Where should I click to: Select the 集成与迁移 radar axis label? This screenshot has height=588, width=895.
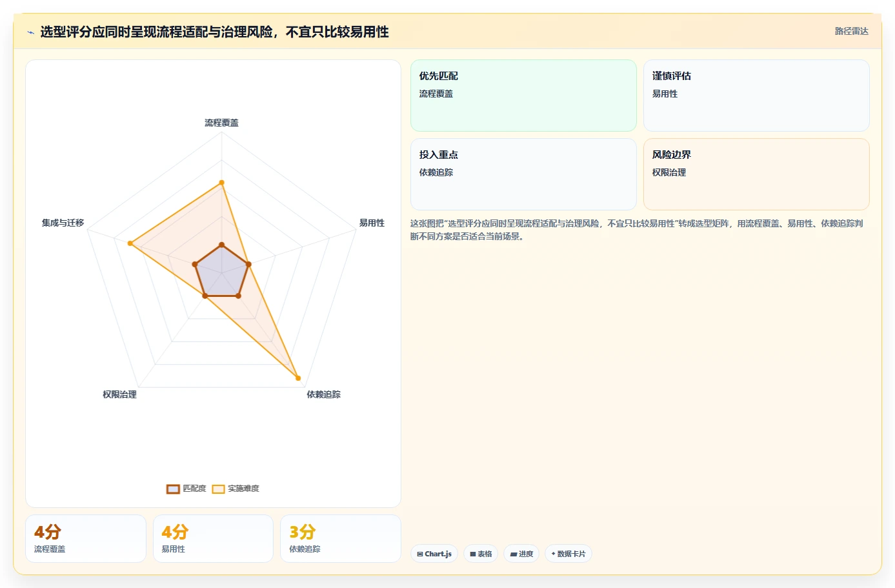[x=63, y=223]
